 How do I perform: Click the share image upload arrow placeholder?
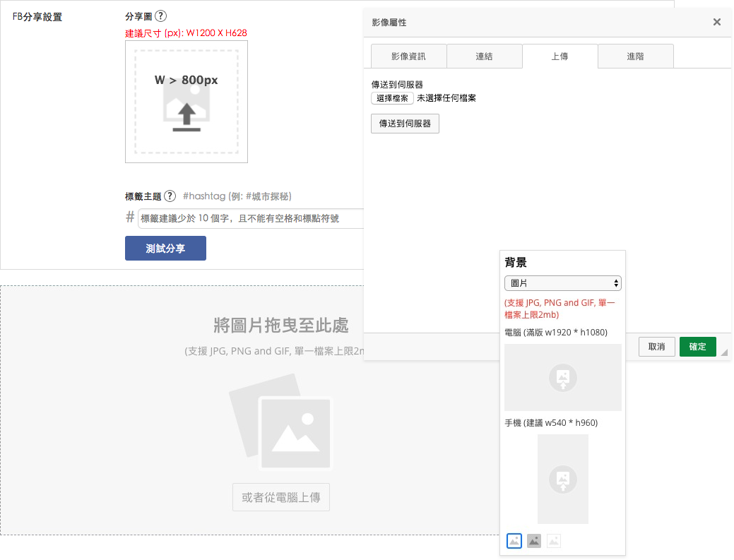tap(187, 102)
